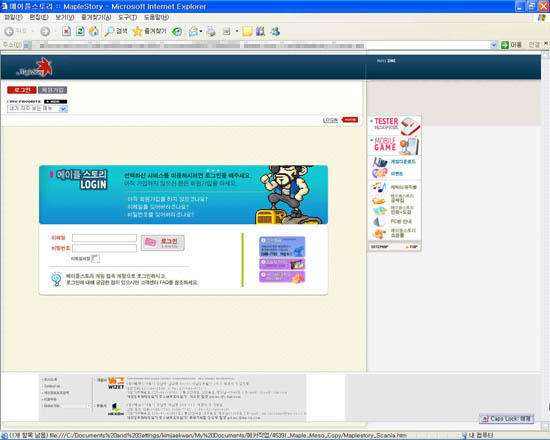This screenshot has height=440, width=550.
Task: Click the music notes sidebar icon
Action: [379, 187]
